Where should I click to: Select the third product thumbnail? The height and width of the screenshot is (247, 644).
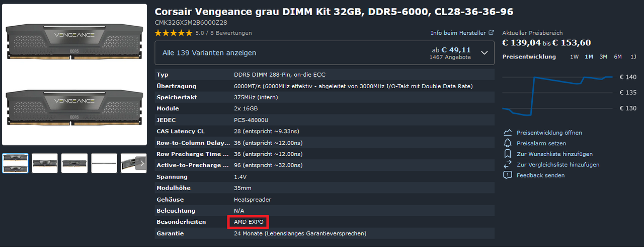pos(74,163)
